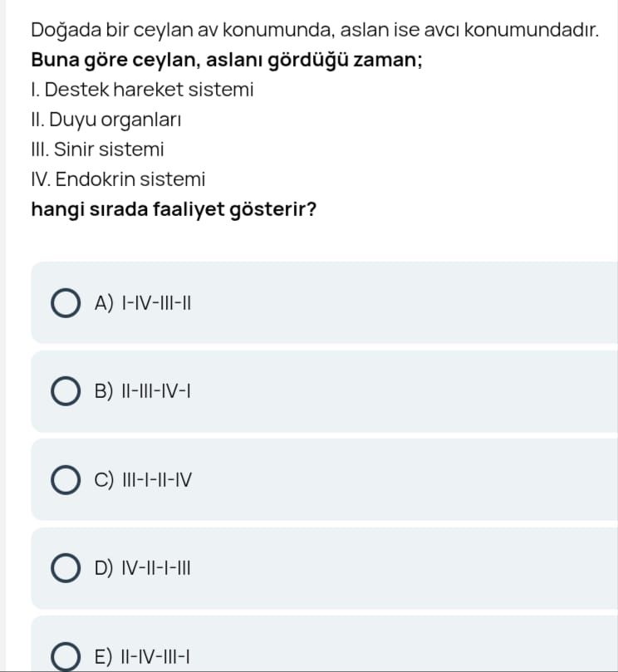Select the radio button for option A
Image resolution: width=618 pixels, height=672 pixels.
[x=66, y=303]
